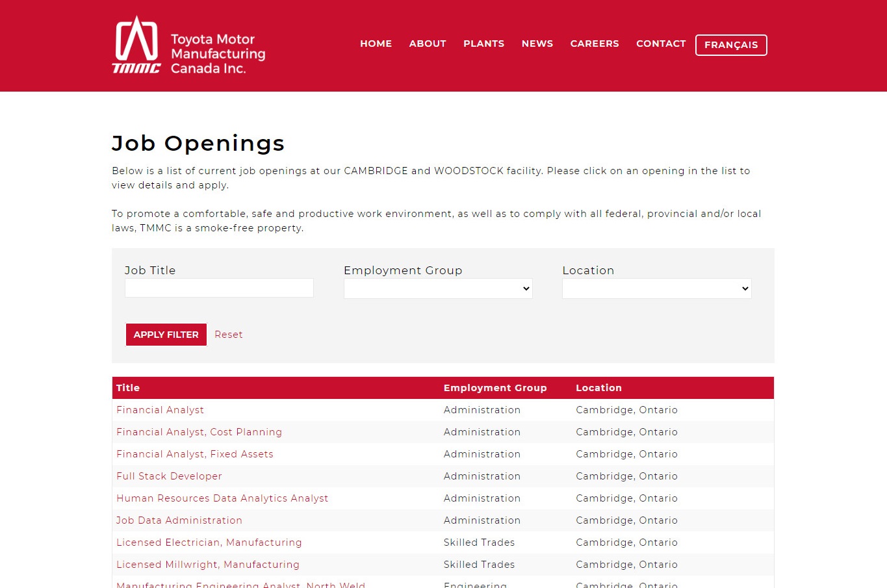The image size is (887, 588).
Task: Expand the Employment Group dropdown
Action: click(x=438, y=288)
